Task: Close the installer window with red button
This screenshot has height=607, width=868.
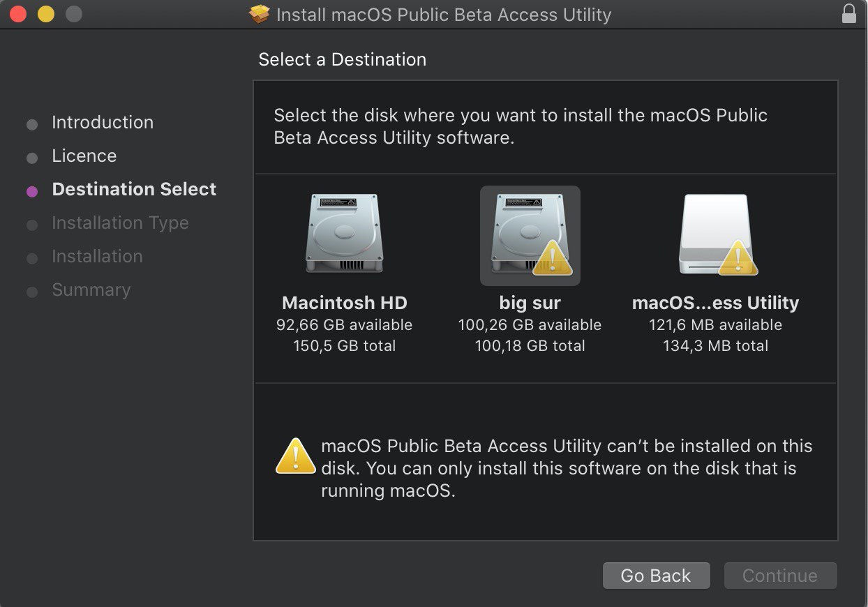Action: (18, 14)
